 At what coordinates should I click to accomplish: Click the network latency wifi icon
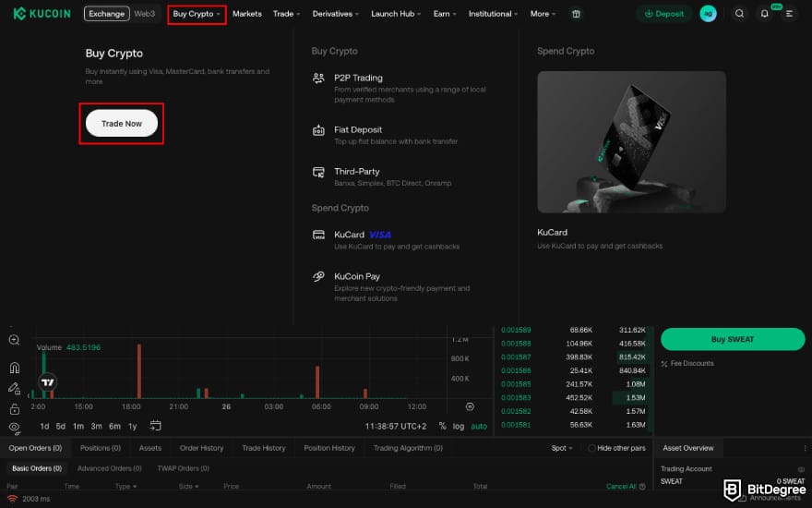(x=12, y=499)
